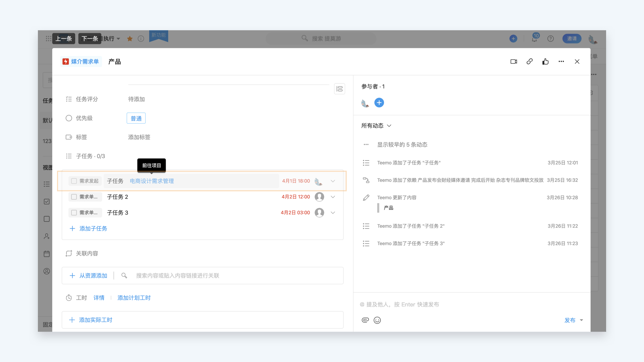
Task: Expand the first 子任务 row chevron
Action: pyautogui.click(x=333, y=181)
